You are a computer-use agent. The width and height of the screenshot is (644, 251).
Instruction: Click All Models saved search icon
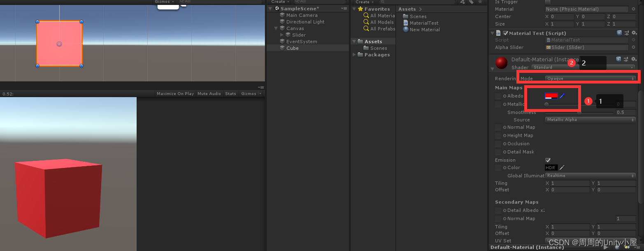pos(366,22)
